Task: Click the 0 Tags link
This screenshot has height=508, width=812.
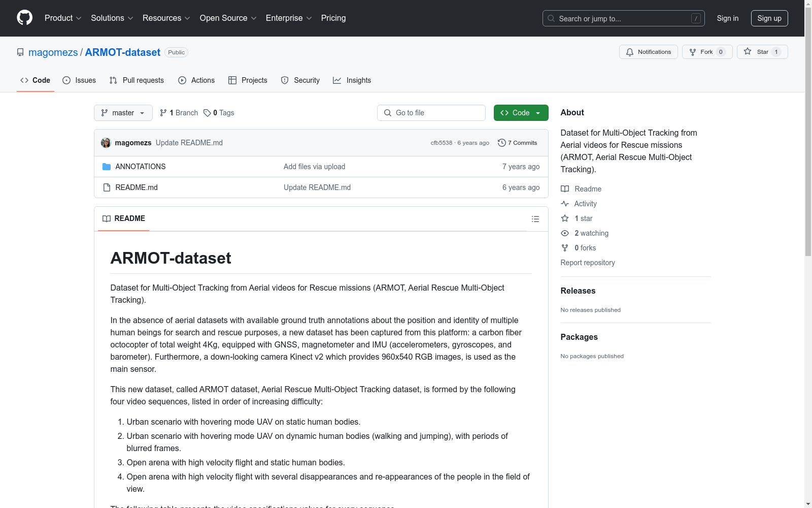Action: point(219,113)
